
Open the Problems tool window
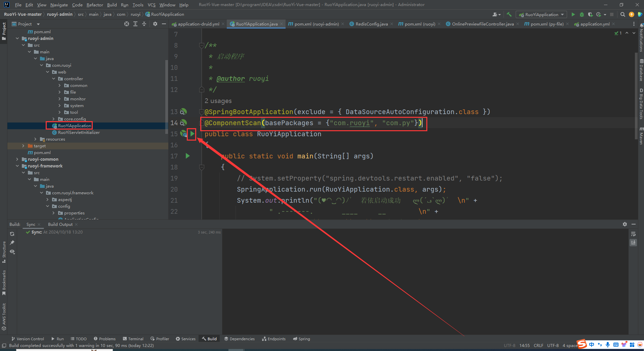click(104, 339)
